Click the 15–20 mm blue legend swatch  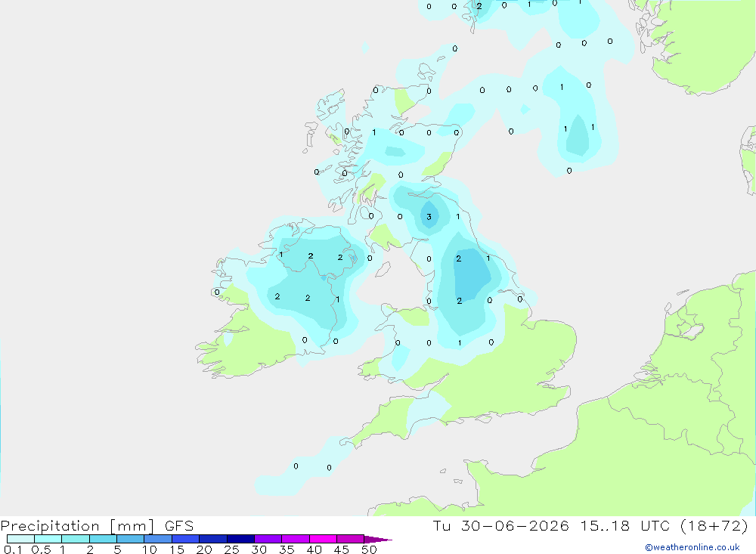point(185,539)
